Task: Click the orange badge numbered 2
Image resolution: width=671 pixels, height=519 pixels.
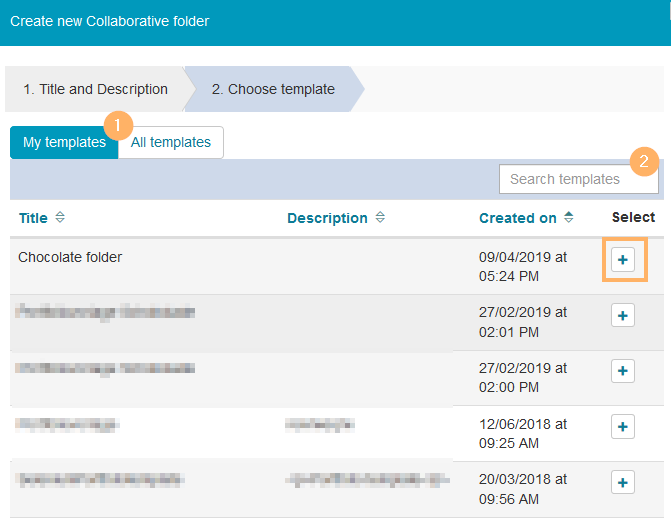Action: pos(645,160)
